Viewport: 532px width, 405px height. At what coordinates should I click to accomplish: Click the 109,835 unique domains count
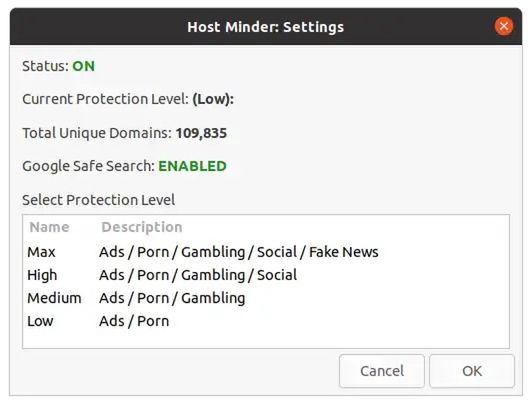(201, 133)
